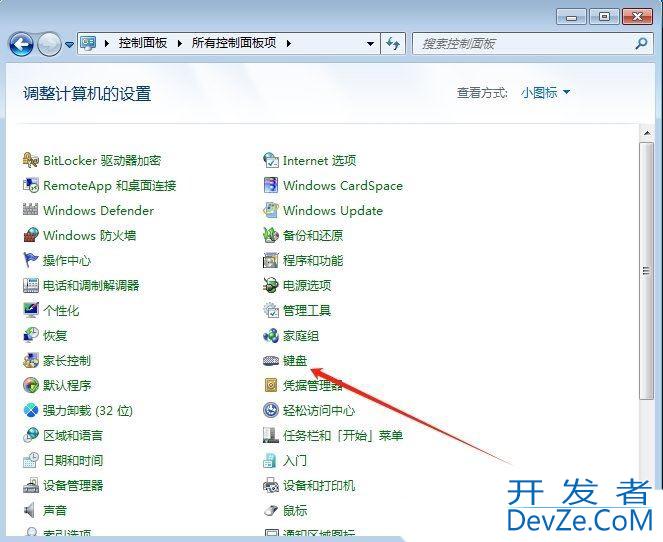Open the 电源选项 battery icon
Screen dimensions: 663x542
point(271,285)
